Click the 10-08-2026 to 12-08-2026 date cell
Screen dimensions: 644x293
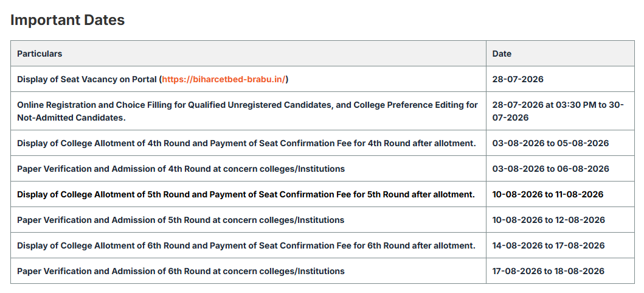[560, 220]
